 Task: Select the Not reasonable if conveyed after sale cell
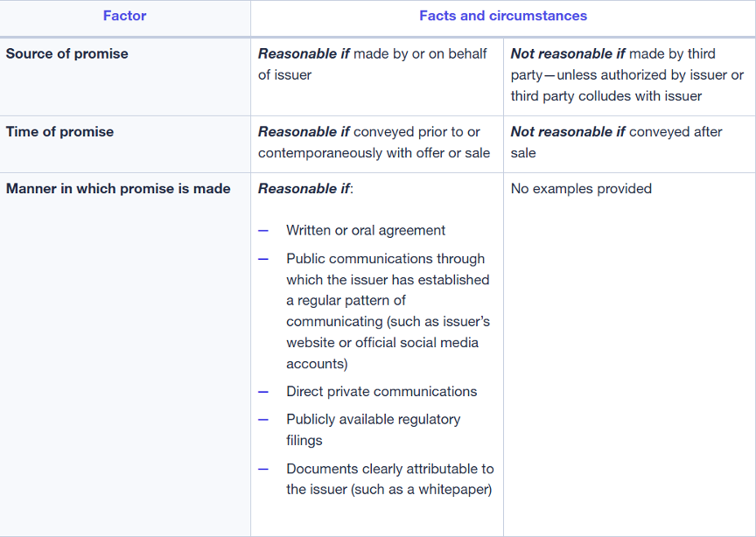(616, 142)
